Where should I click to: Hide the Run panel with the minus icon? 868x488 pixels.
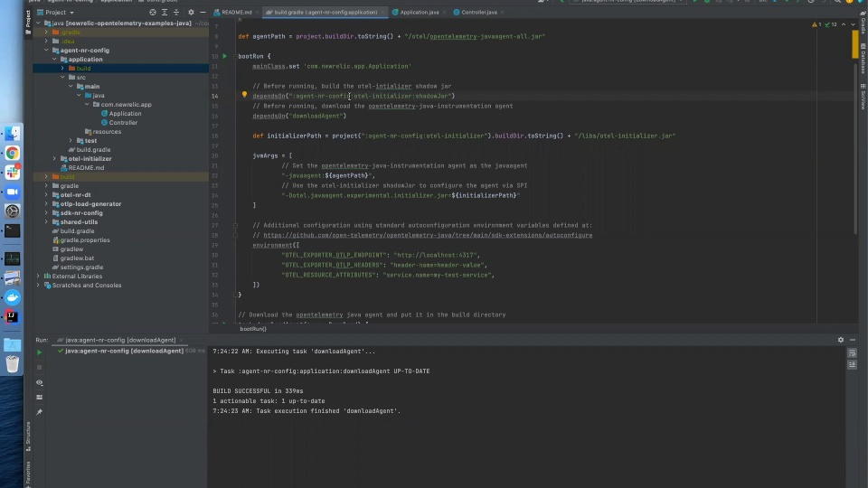click(x=853, y=340)
